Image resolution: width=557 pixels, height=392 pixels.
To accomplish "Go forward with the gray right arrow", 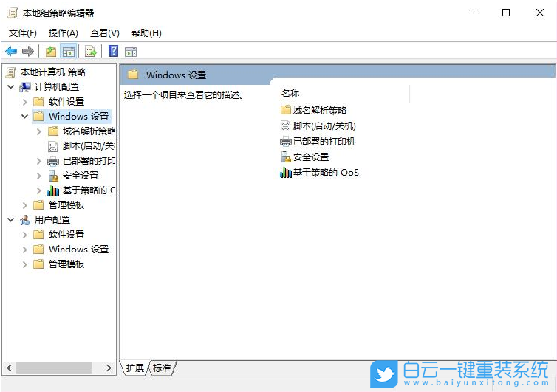I will coord(28,52).
